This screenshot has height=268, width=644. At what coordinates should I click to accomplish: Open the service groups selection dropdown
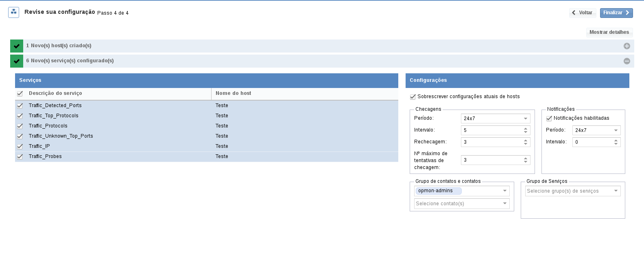pyautogui.click(x=572, y=191)
